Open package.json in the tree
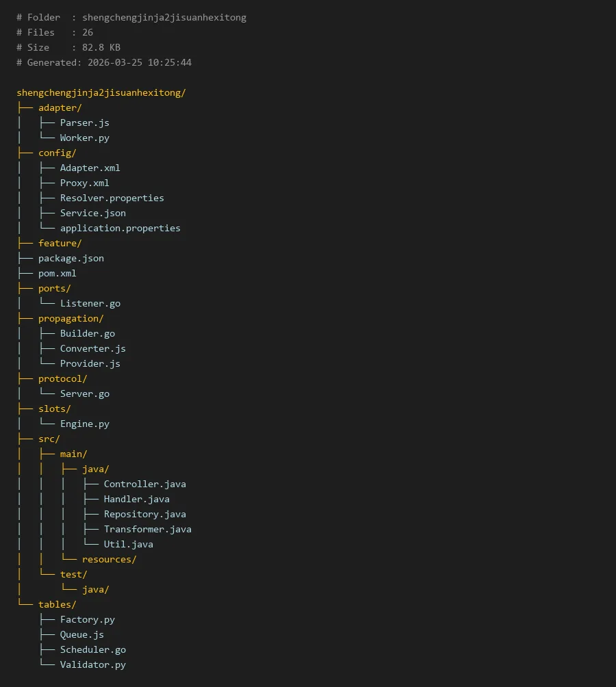The image size is (616, 687). pos(71,258)
